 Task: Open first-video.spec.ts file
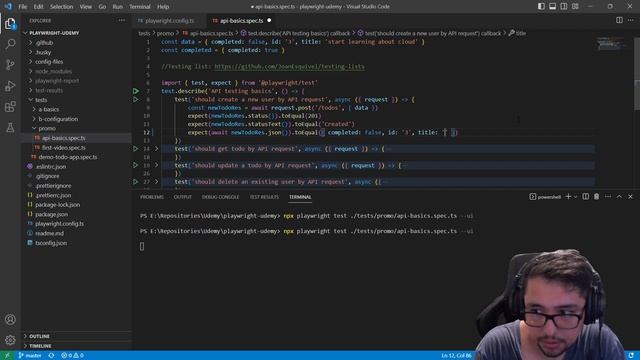click(63, 147)
